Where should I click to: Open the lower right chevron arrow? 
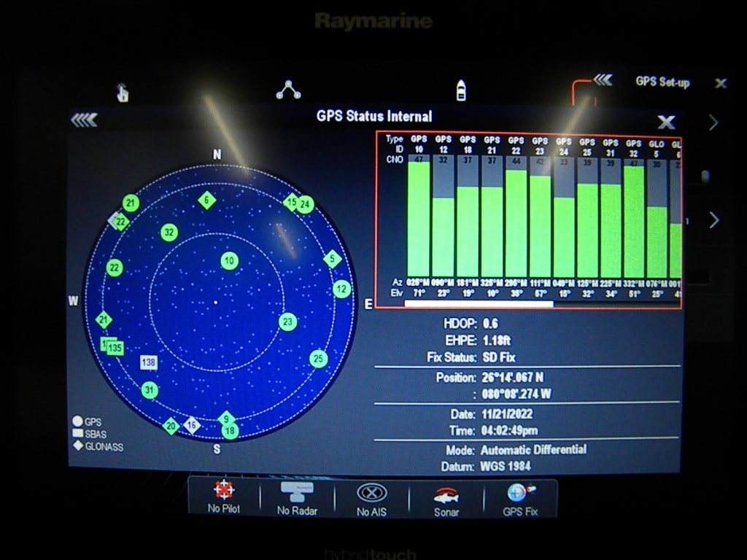pyautogui.click(x=713, y=219)
